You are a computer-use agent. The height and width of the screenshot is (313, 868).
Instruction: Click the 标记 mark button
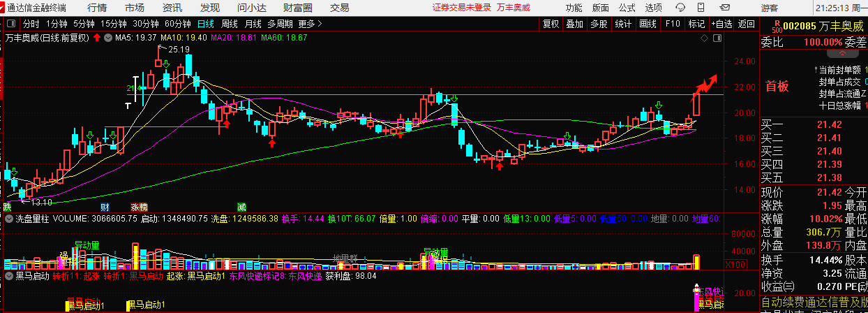[x=696, y=23]
